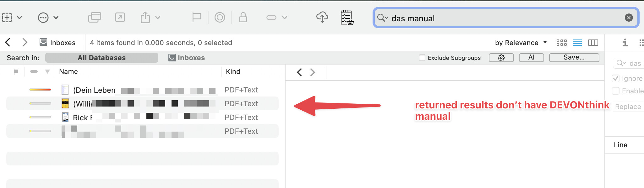
Task: Enable Exclude Subgroups checkbox
Action: (x=422, y=58)
